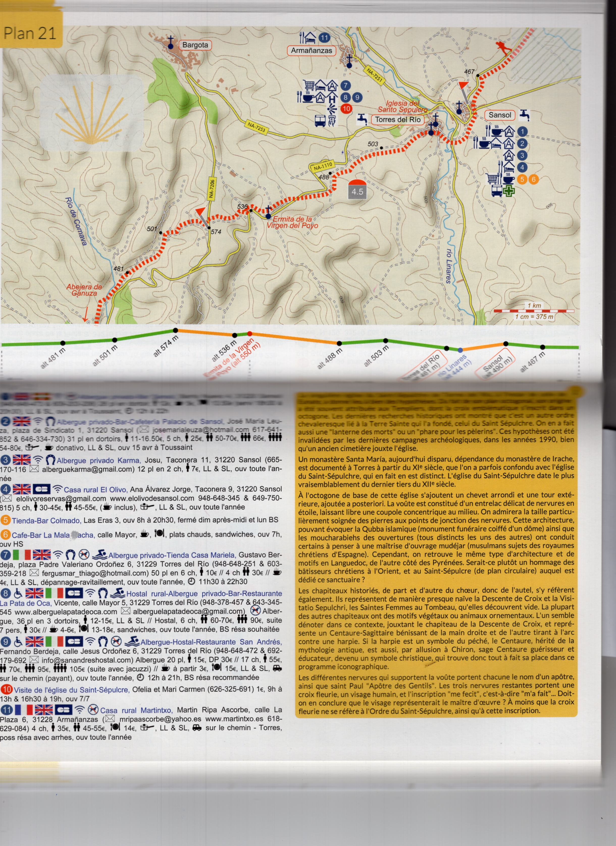
Task: Click the Bargota place label
Action: [x=195, y=45]
